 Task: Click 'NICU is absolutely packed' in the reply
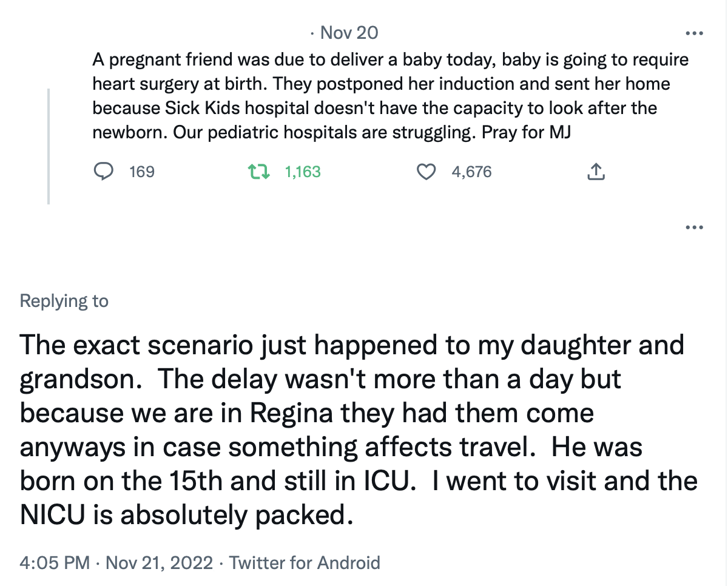click(186, 515)
